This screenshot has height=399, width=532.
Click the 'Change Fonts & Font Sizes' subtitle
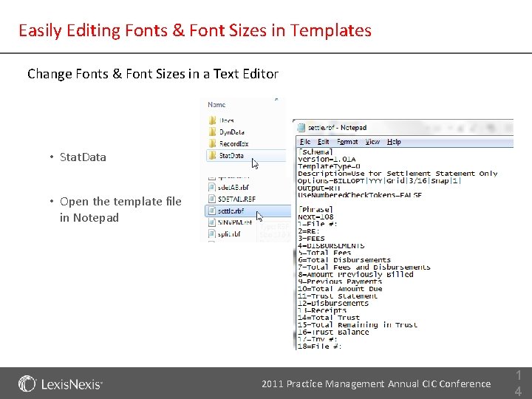(x=153, y=74)
